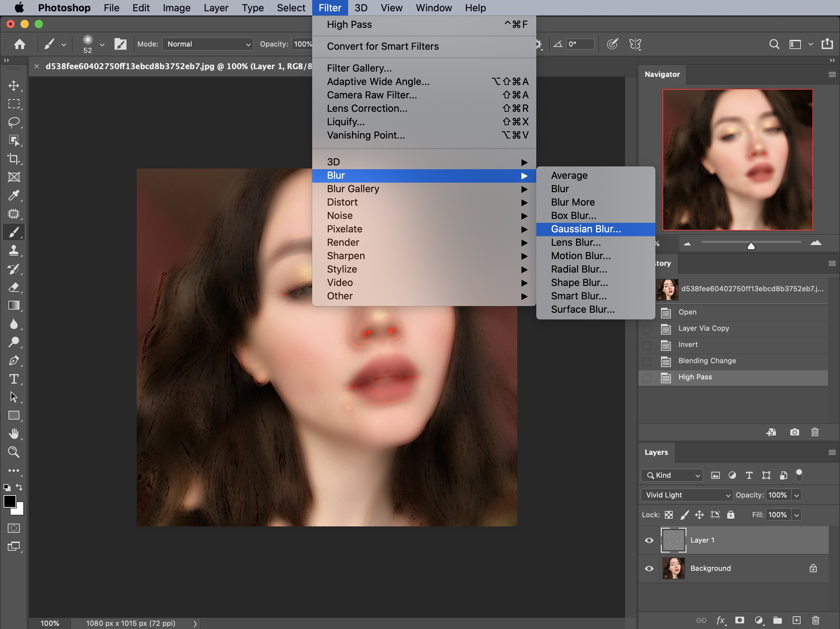Screen dimensions: 840x629
Task: Open the layer Fill dropdown arrow
Action: tap(796, 515)
